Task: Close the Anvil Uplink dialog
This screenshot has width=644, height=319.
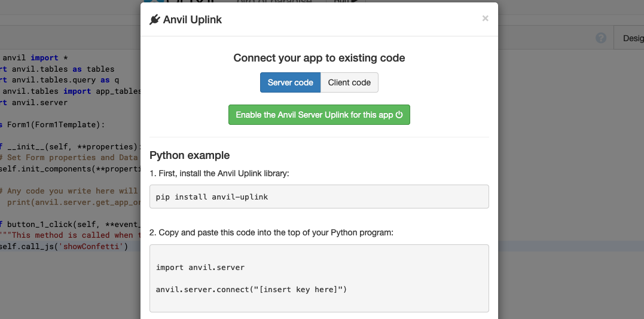Action: point(485,19)
